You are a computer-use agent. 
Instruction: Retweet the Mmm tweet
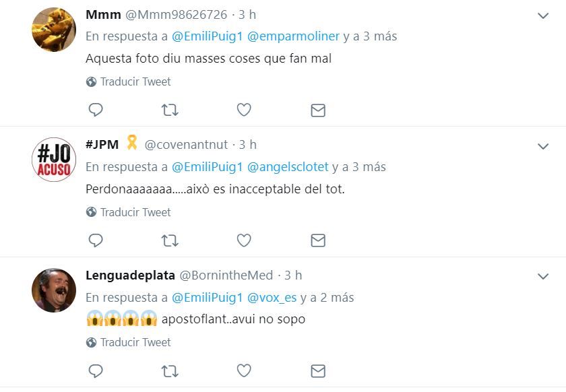(x=170, y=110)
